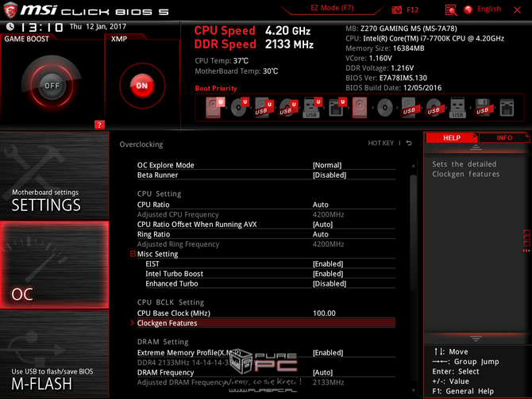This screenshot has width=532, height=399.
Task: Click the settings list scrollbar thumb
Action: (413, 232)
